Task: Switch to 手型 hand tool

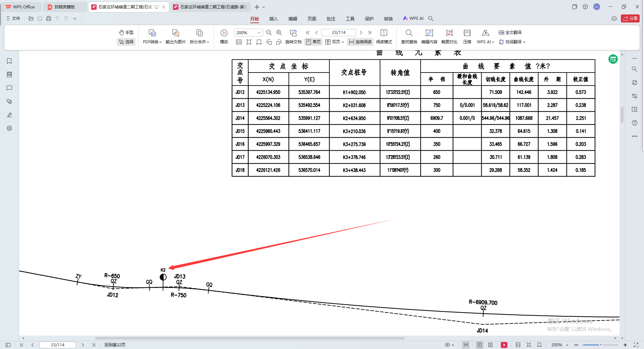Action: pyautogui.click(x=126, y=33)
